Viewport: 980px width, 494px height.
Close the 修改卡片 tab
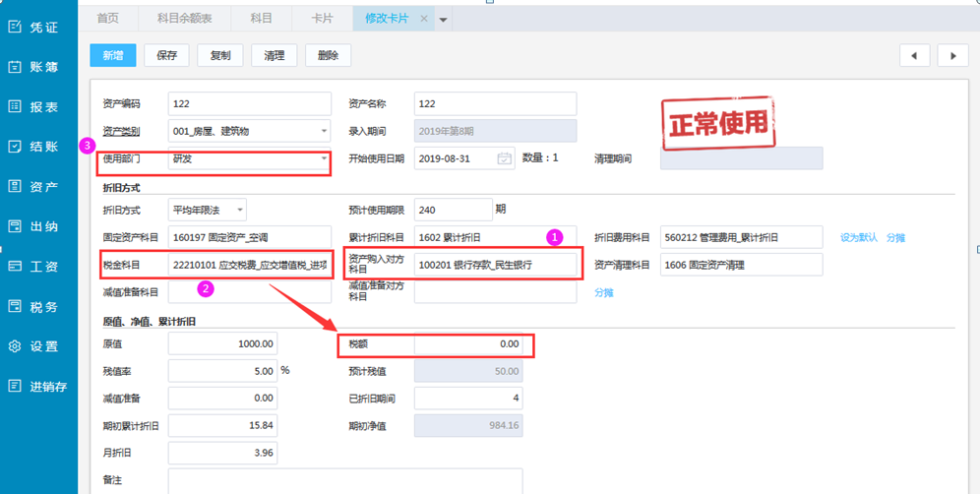point(424,19)
